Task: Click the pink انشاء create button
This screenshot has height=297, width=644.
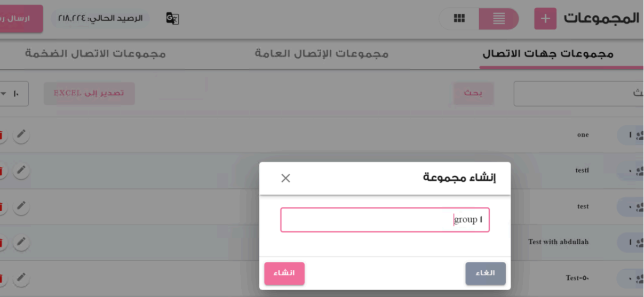Action: tap(284, 274)
